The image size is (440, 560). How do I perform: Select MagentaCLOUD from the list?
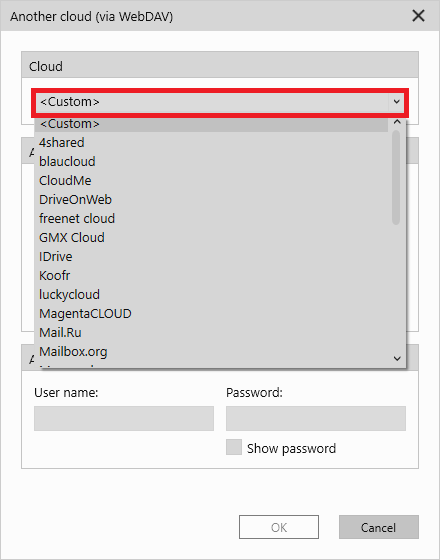pos(211,314)
